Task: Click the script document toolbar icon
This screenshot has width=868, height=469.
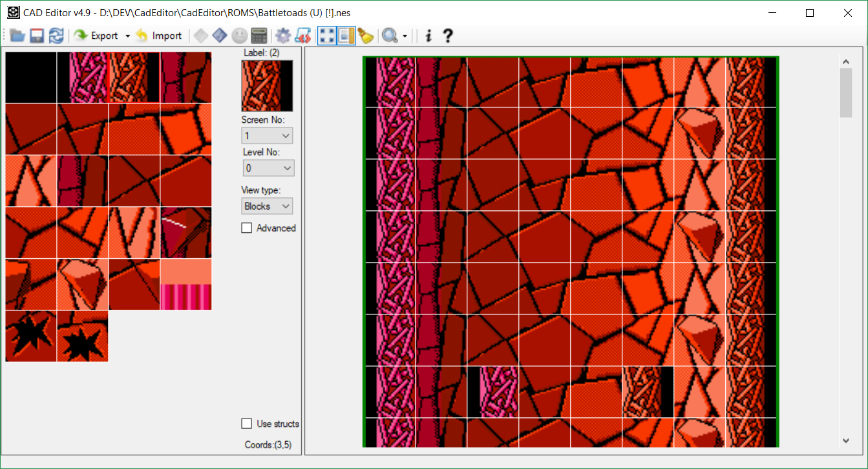Action: point(302,36)
